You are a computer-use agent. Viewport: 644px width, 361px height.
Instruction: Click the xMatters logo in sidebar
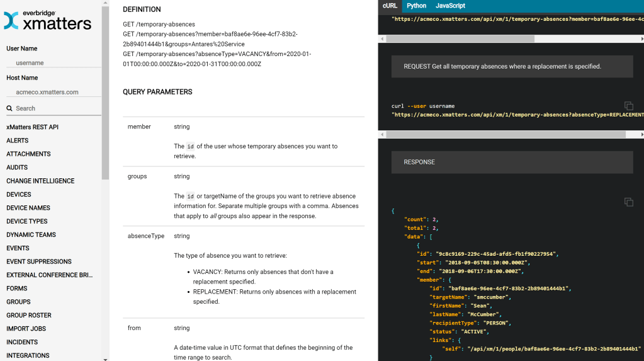[x=48, y=21]
